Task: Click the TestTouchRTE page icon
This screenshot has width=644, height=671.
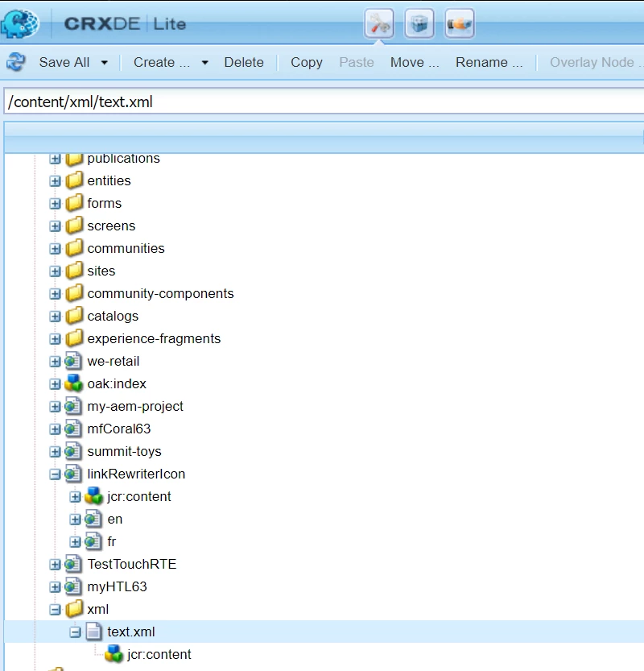Action: click(73, 564)
